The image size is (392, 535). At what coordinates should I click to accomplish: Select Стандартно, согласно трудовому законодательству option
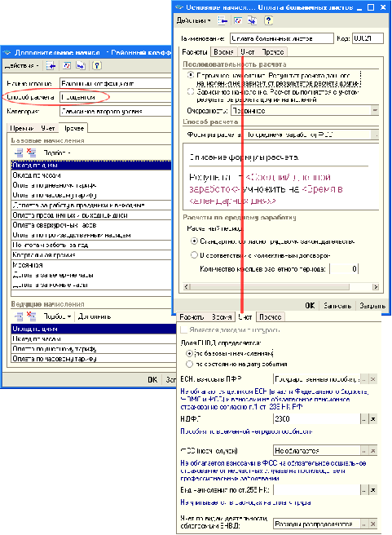pyautogui.click(x=194, y=241)
